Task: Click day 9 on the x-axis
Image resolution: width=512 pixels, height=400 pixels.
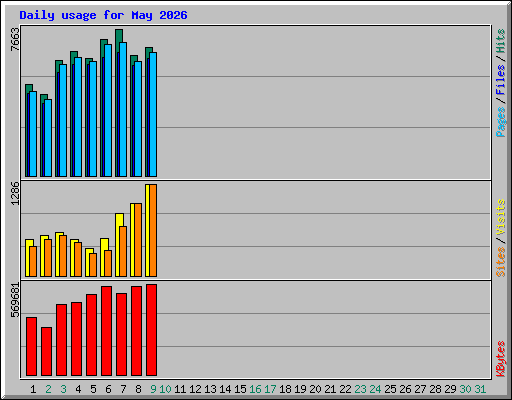Action: [153, 389]
